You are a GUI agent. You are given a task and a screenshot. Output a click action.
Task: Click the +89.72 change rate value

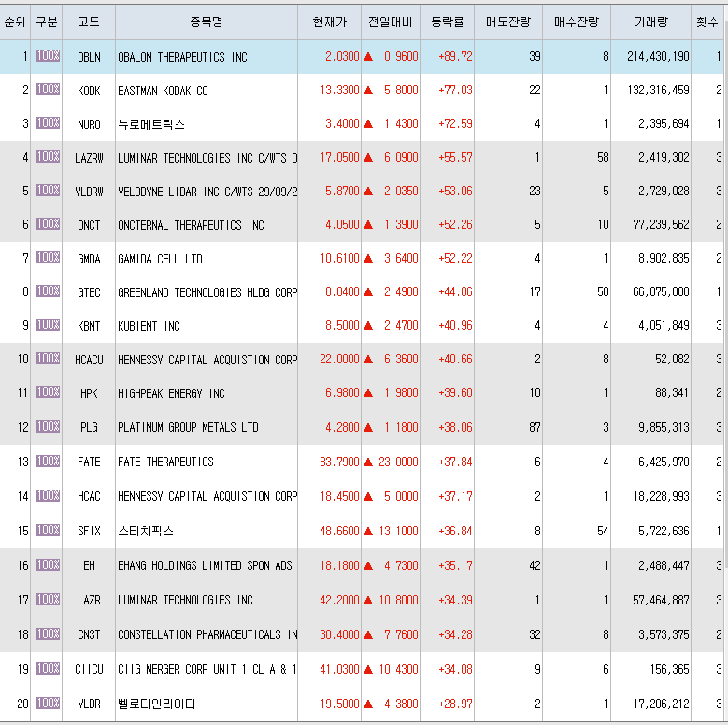point(455,56)
